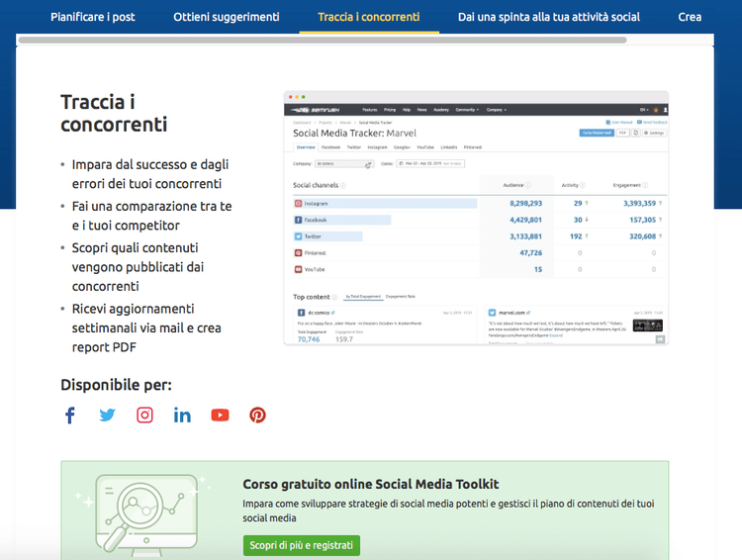
Task: Select the LinkedIn tab in Social Media Tracker
Action: click(x=449, y=147)
